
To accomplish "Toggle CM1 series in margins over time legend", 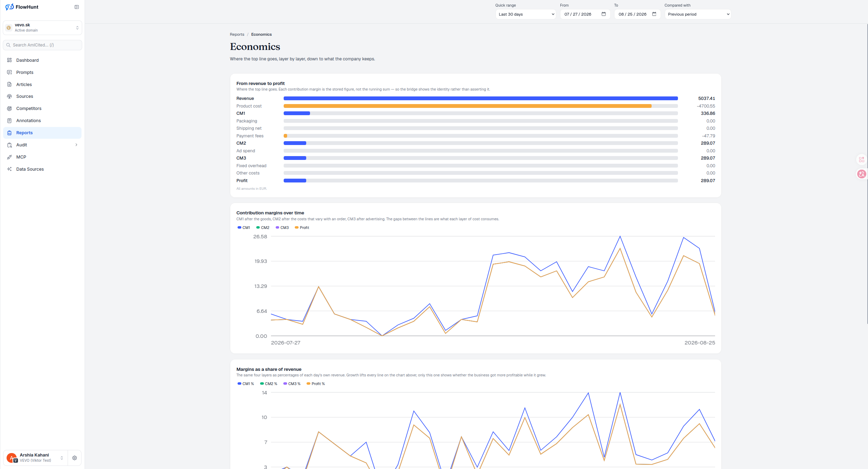I will 244,228.
